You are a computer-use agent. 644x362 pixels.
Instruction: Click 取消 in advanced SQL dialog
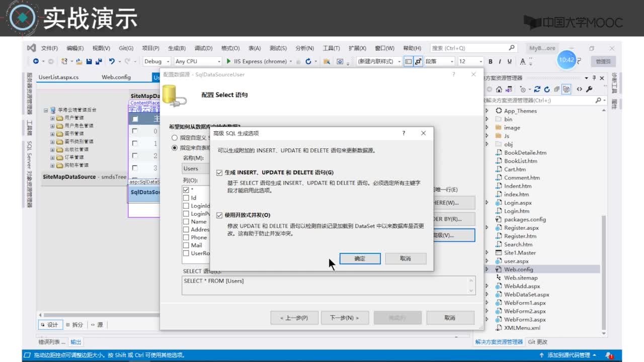pyautogui.click(x=406, y=258)
